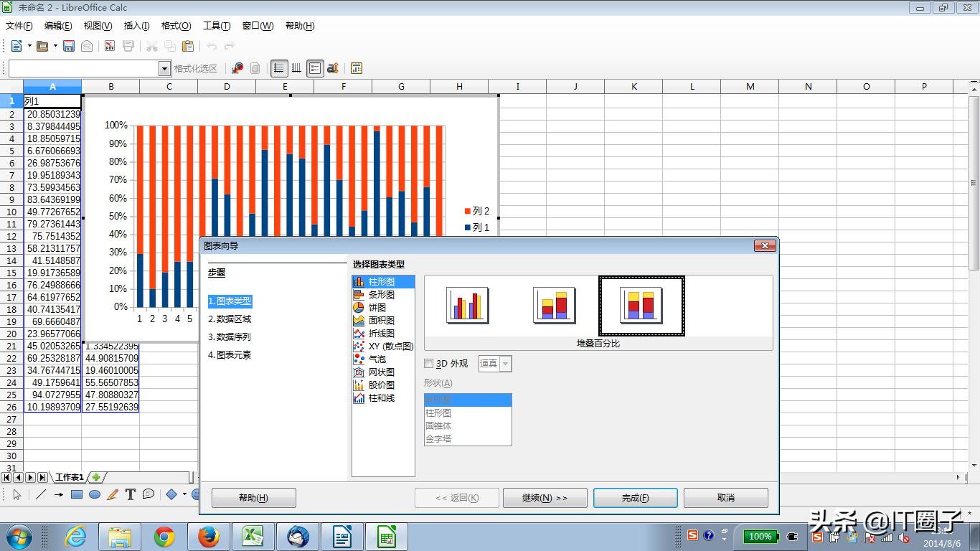Open the 逼真 appearance dropdown
This screenshot has width=980, height=551.
pos(506,364)
